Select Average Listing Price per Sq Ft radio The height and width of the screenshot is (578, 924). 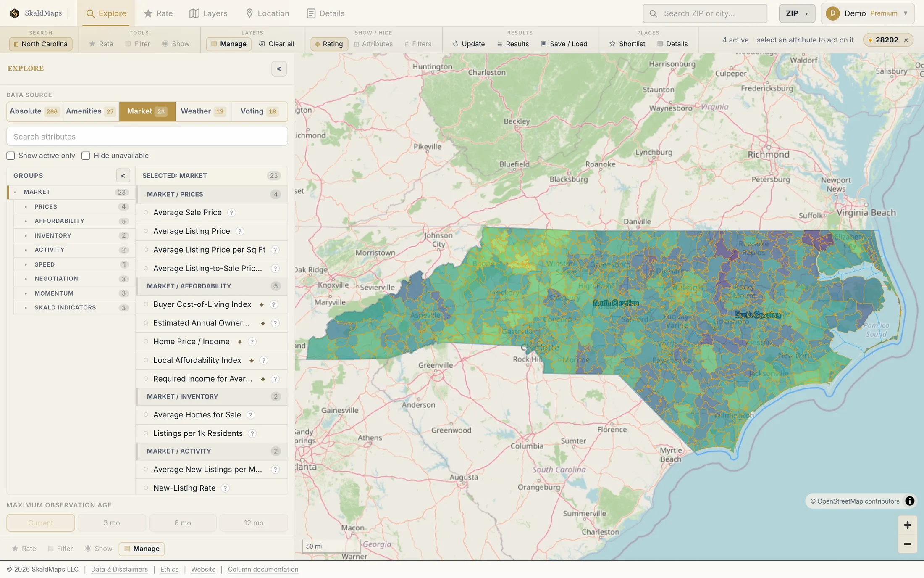146,250
